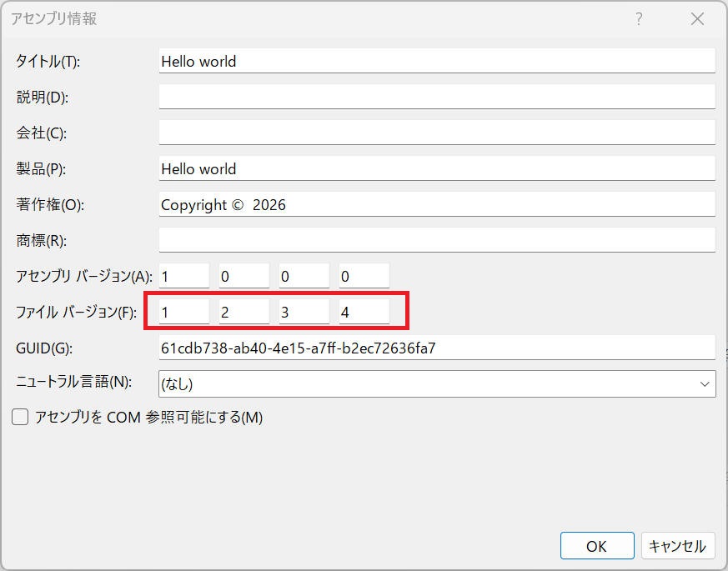Click assembly version third box

[304, 276]
